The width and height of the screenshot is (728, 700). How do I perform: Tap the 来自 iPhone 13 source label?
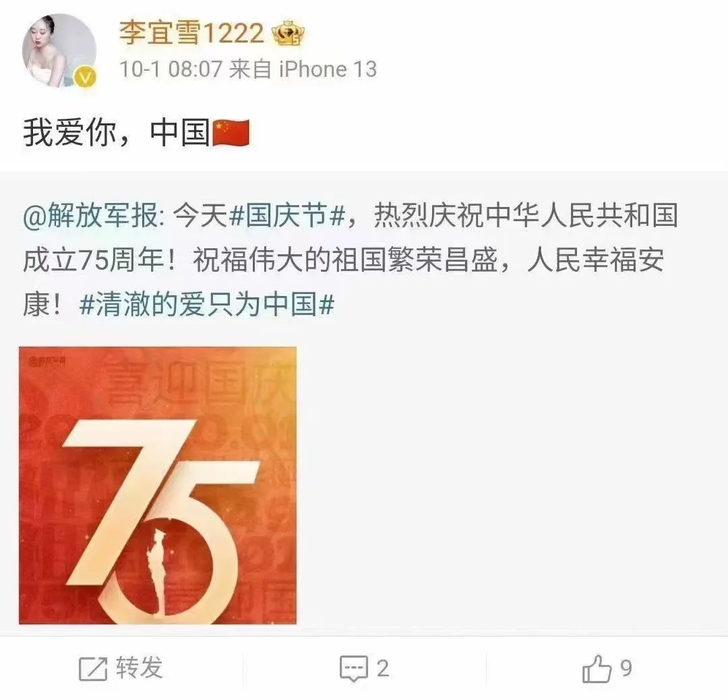tap(303, 69)
